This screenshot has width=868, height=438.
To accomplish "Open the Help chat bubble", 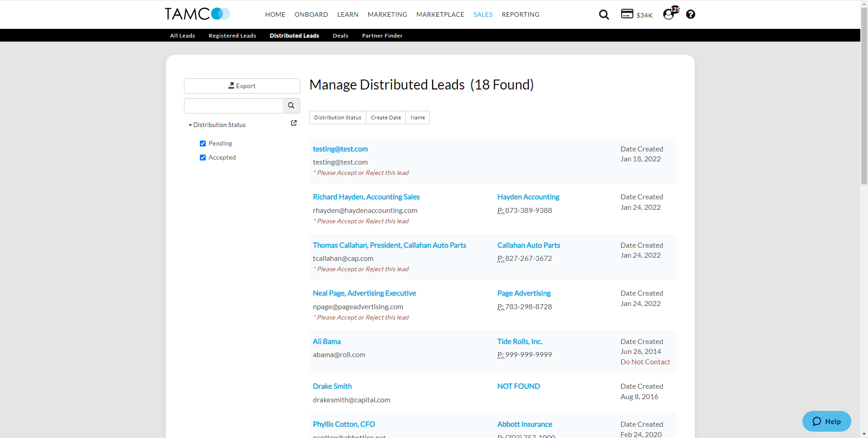I will click(x=826, y=421).
